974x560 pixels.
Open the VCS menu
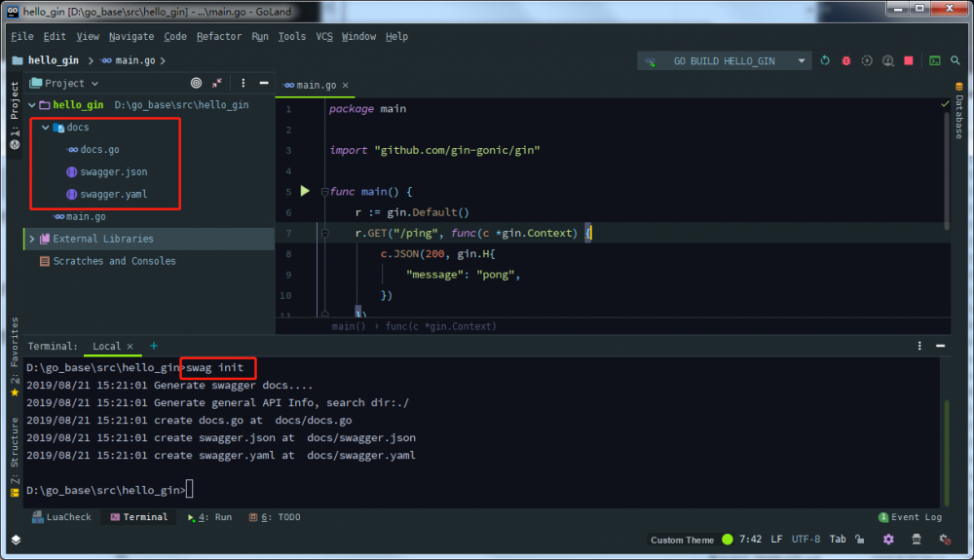(x=324, y=37)
